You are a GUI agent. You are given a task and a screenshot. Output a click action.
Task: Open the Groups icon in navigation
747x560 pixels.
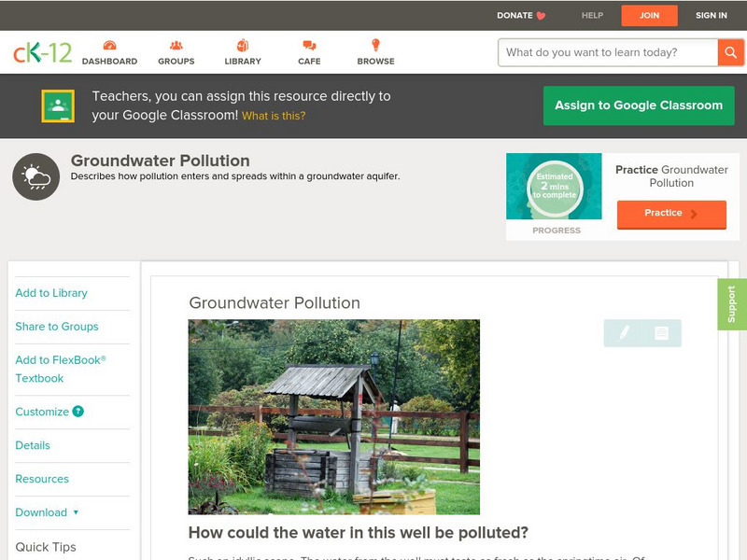[x=176, y=46]
